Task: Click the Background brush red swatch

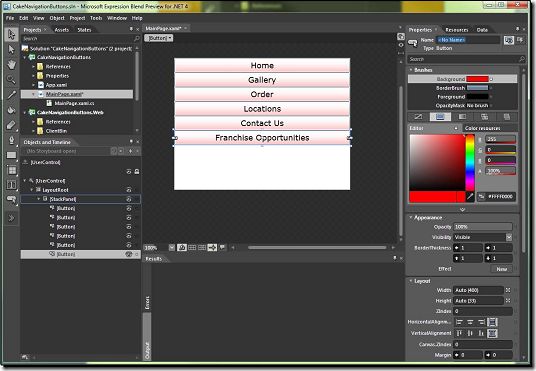Action: pos(477,79)
